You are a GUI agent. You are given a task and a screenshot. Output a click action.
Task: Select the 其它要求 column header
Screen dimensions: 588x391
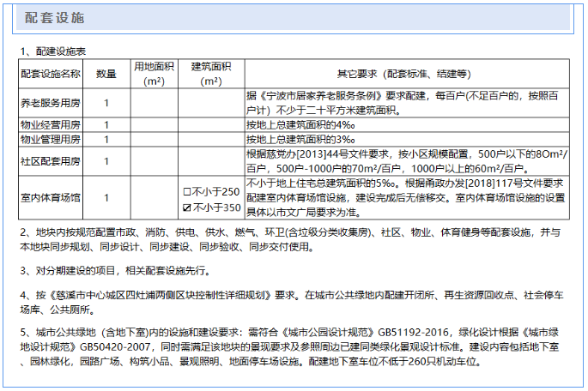(x=403, y=74)
